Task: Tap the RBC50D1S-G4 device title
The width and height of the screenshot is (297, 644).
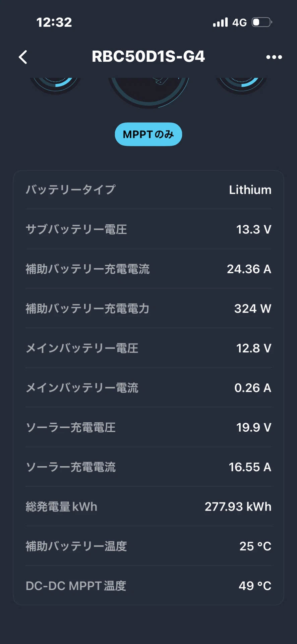Action: 148,56
